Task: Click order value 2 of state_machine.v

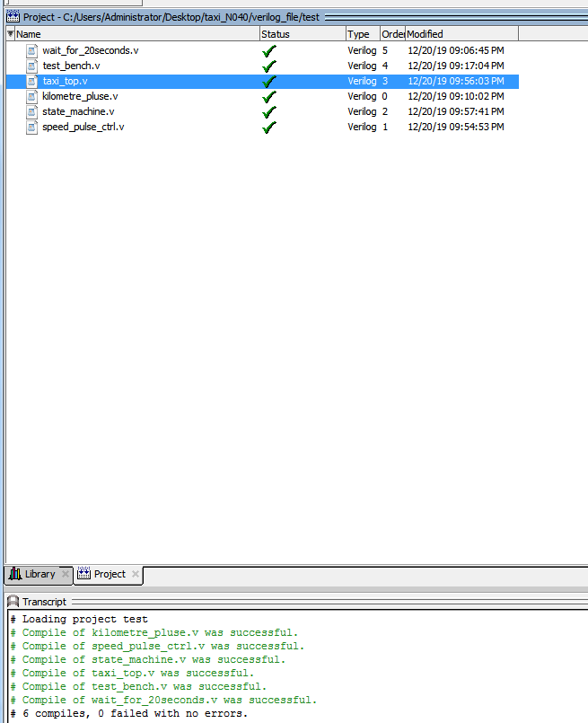Action: 385,111
